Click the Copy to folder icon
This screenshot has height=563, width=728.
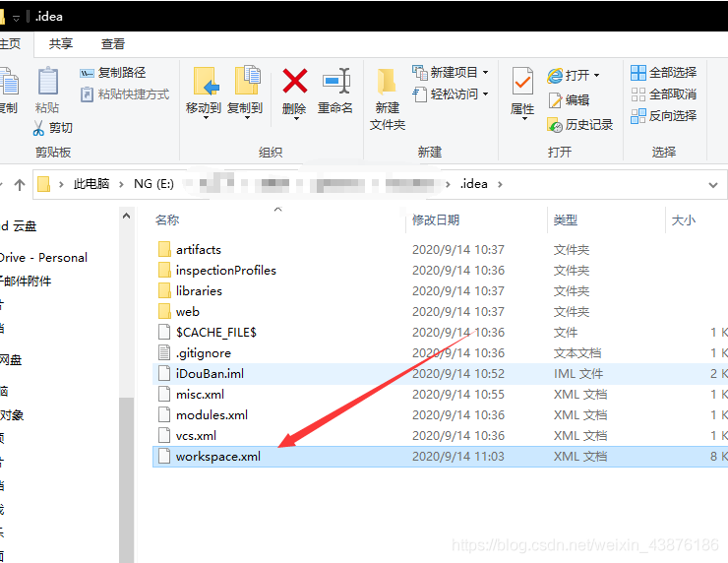click(x=247, y=81)
